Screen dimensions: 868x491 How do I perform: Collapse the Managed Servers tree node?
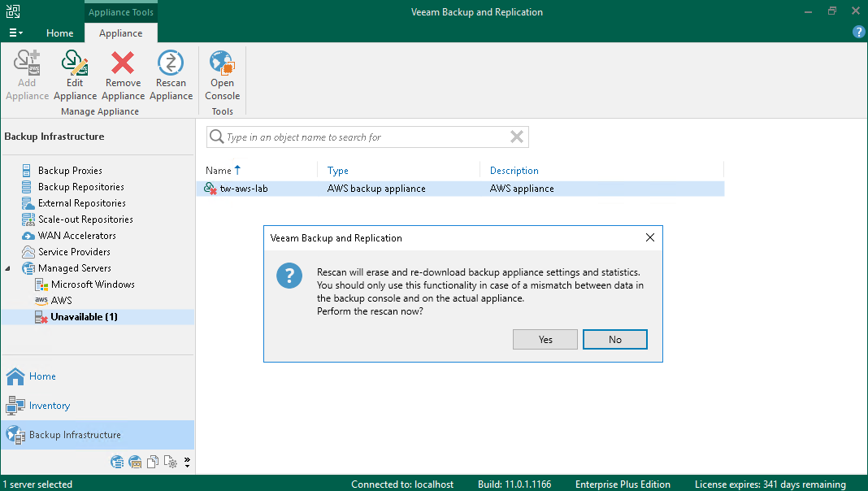[x=9, y=268]
